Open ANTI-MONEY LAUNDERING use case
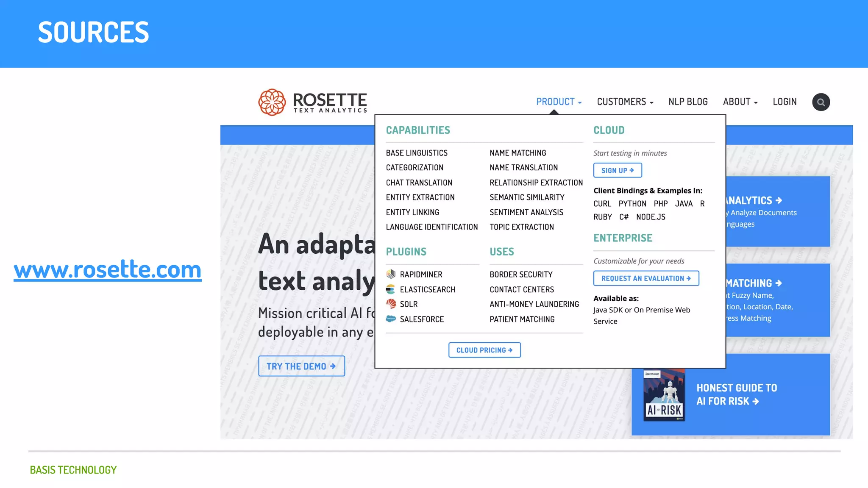The image size is (868, 488). [534, 304]
